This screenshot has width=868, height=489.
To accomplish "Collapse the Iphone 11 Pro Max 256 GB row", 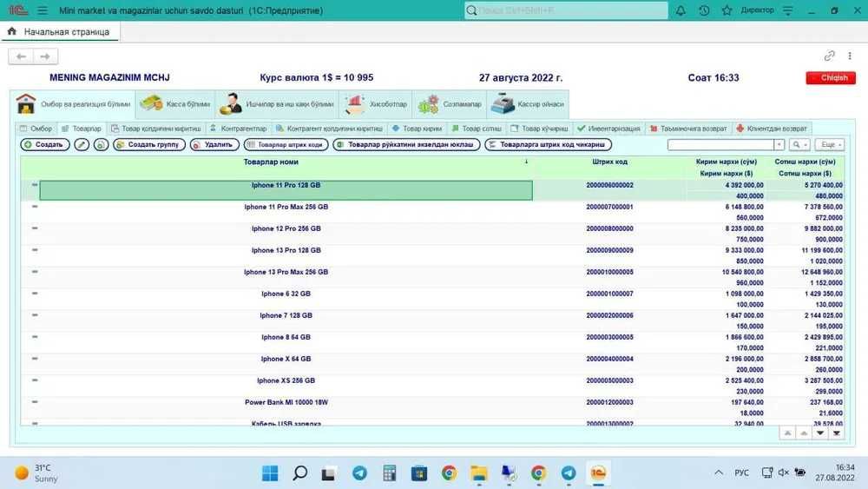I will [35, 207].
